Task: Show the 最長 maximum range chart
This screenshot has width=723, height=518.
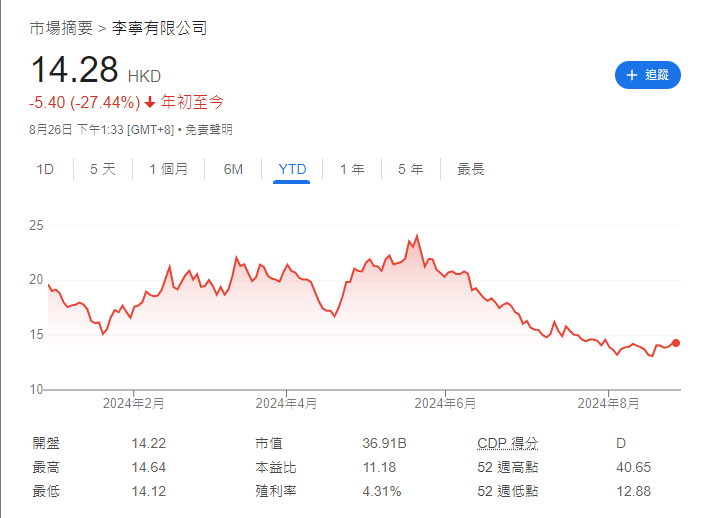Action: (x=471, y=169)
